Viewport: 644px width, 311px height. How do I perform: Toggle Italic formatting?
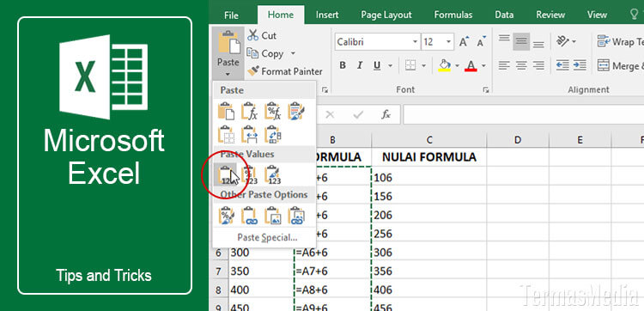click(x=360, y=66)
